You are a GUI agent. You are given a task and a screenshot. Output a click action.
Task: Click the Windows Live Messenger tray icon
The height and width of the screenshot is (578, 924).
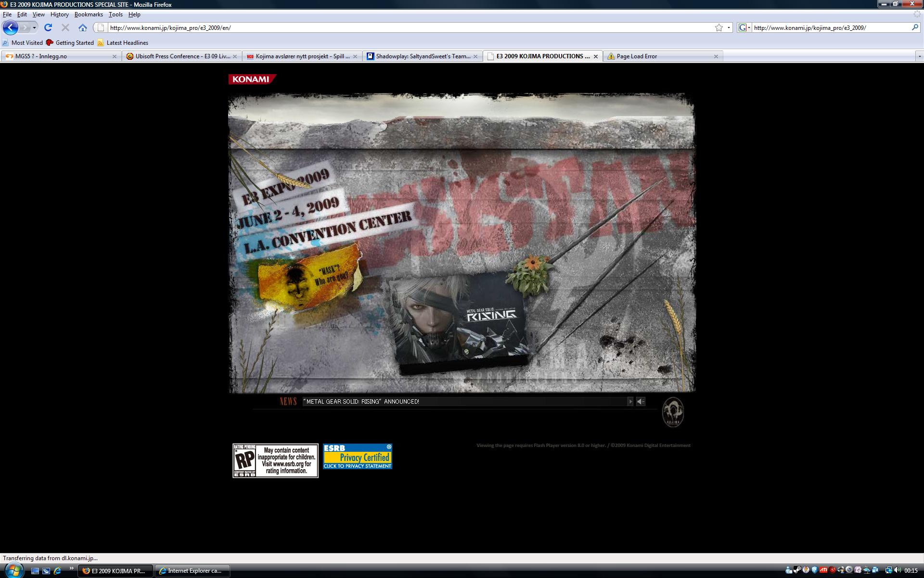pyautogui.click(x=788, y=570)
